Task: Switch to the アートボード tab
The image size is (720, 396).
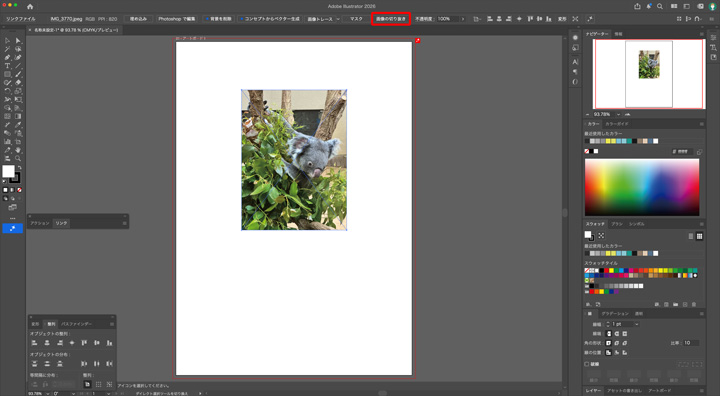Action: pyautogui.click(x=659, y=390)
